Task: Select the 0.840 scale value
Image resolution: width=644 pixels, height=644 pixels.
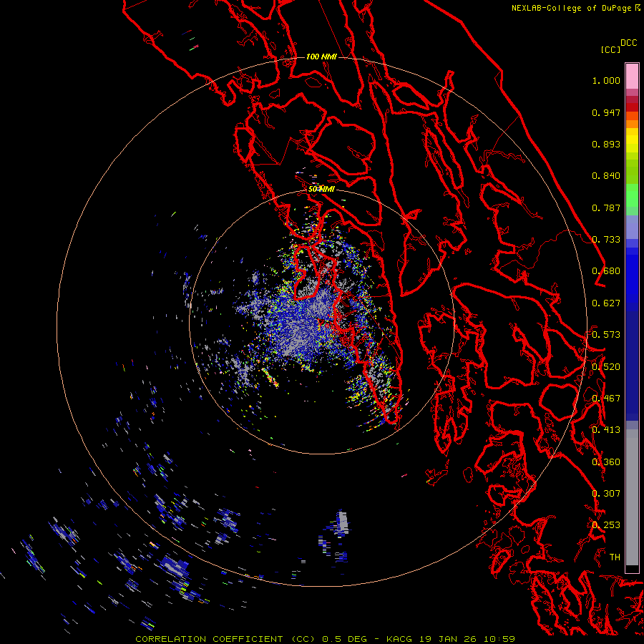Action: (606, 176)
